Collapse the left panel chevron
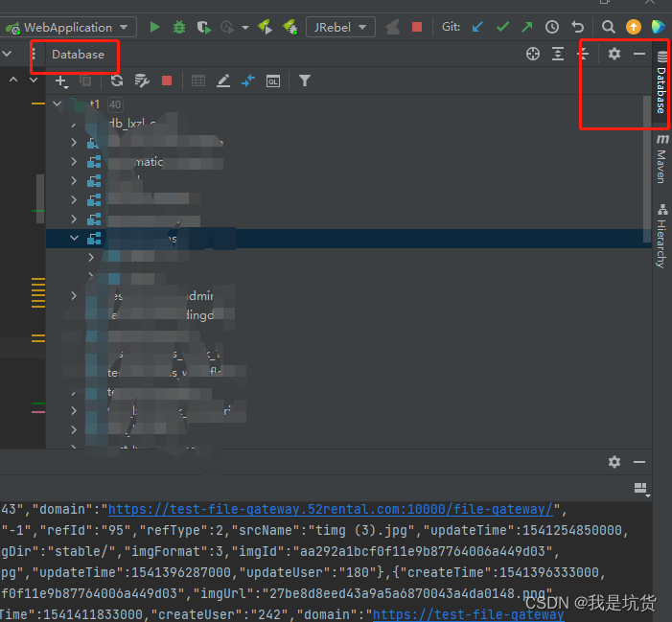The image size is (672, 622). click(x=7, y=54)
